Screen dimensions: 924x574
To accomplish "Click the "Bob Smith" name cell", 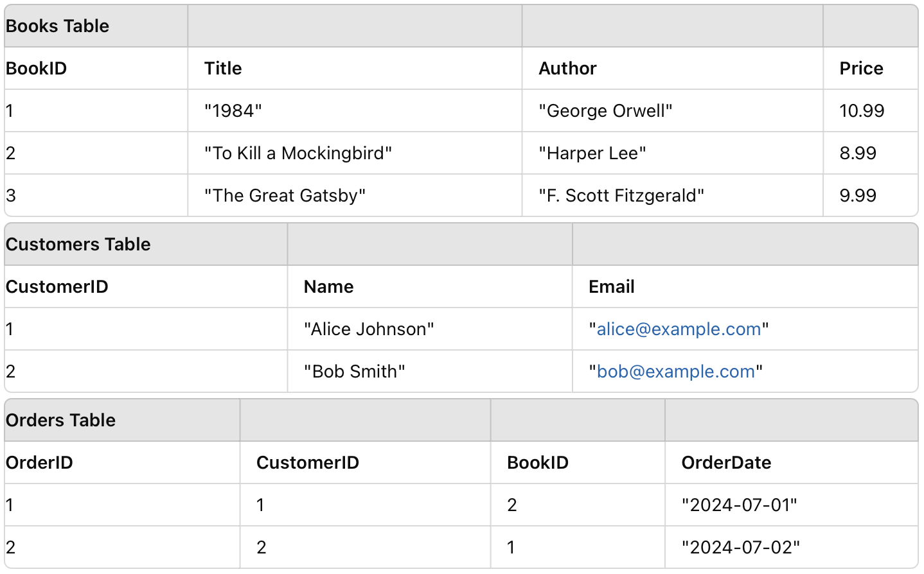I will click(x=355, y=372).
